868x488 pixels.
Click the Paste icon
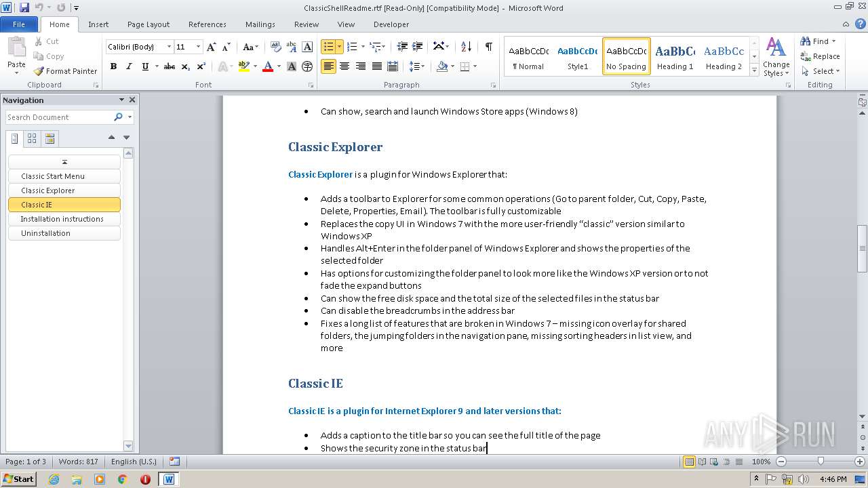pyautogui.click(x=16, y=49)
